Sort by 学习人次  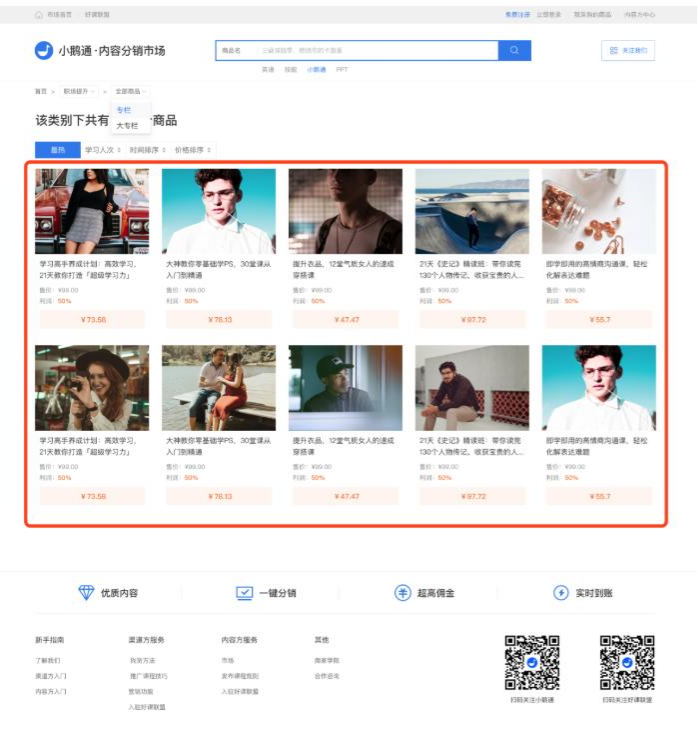click(103, 150)
